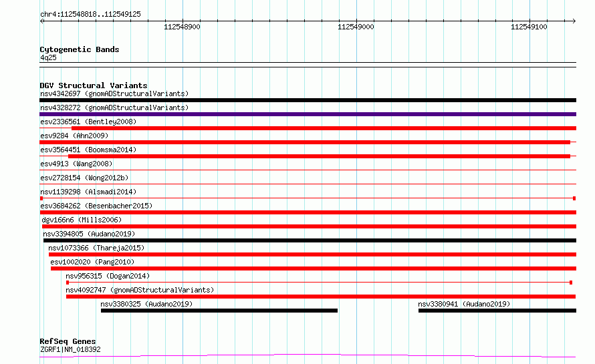The image size is (595, 364).
Task: Click the purple bar of nsv4328272
Action: [308, 114]
